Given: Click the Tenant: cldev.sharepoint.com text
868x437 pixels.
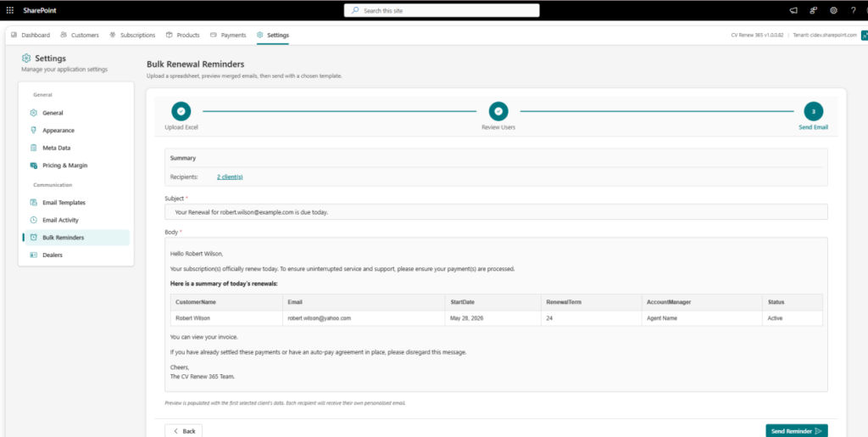Looking at the screenshot, I should click(x=823, y=35).
